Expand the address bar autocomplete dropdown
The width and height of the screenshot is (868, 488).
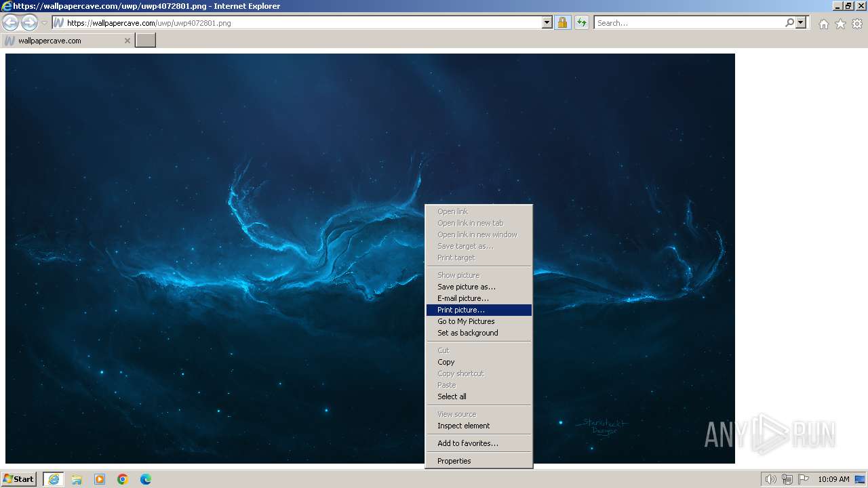pos(547,23)
